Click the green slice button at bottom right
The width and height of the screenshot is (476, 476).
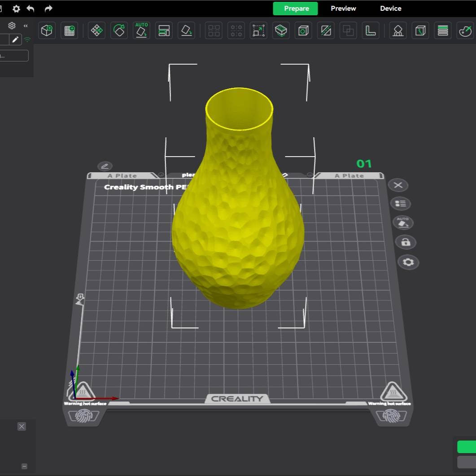click(x=467, y=447)
